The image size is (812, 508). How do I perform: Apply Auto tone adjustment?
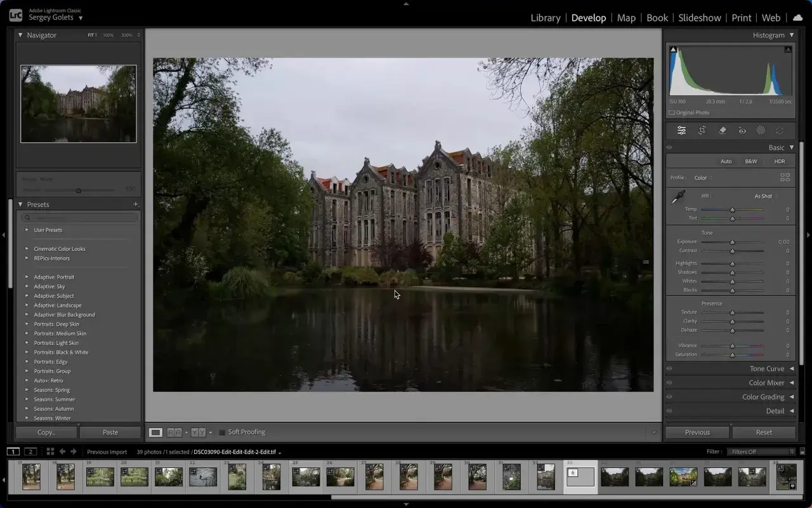point(726,161)
